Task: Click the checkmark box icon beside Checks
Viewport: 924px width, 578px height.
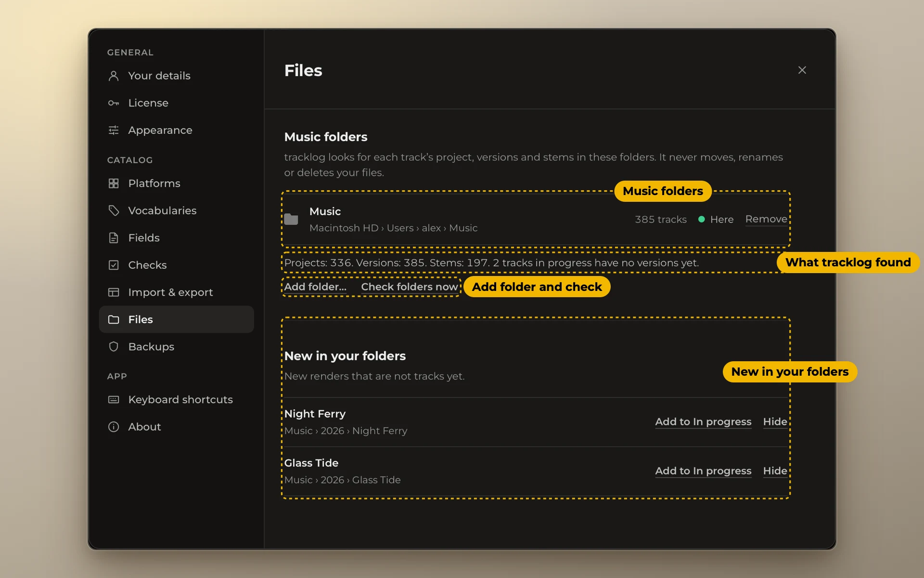Action: point(114,265)
